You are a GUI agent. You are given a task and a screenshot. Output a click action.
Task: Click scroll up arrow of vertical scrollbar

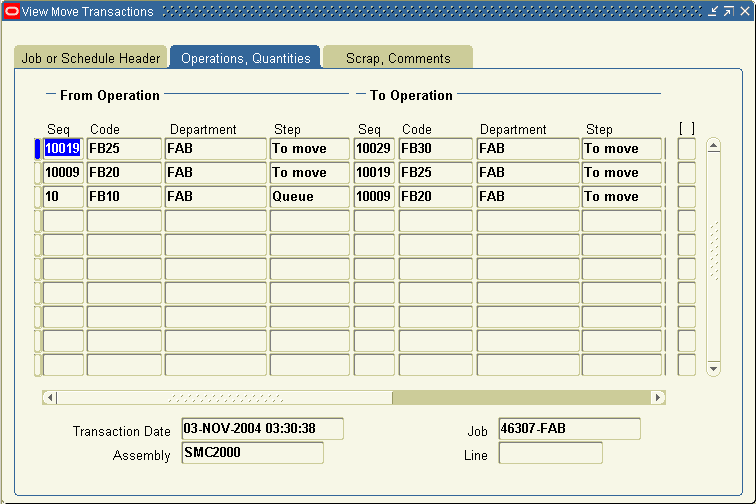pos(714,146)
